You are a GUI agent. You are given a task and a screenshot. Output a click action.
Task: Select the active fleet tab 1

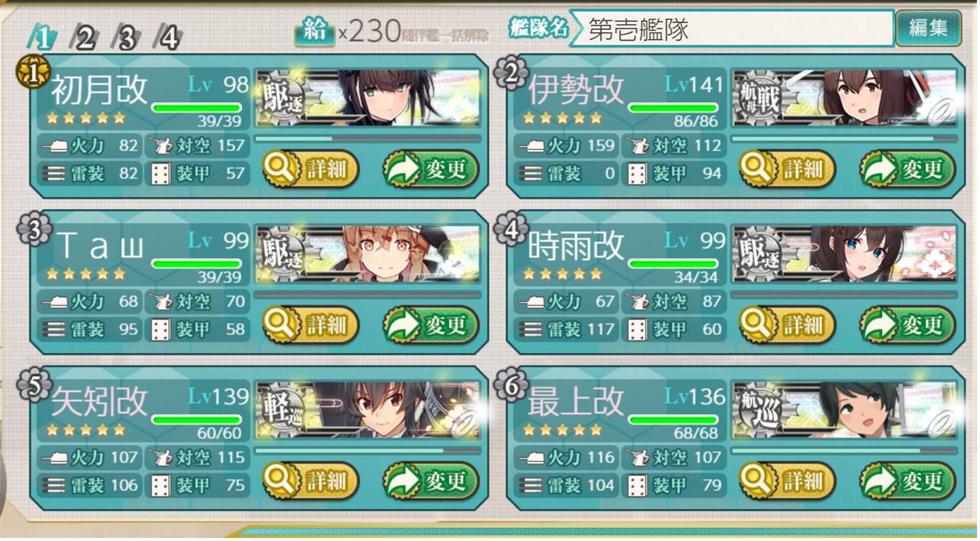click(42, 37)
